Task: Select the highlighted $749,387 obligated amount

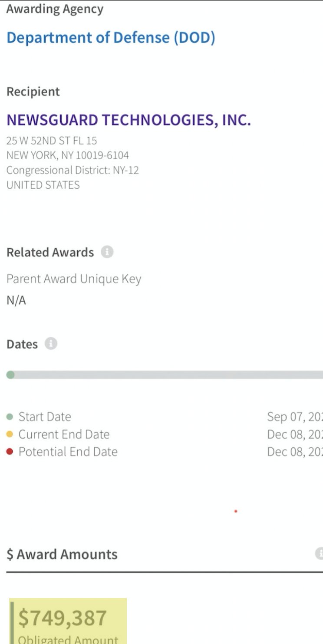Action: [63, 618]
